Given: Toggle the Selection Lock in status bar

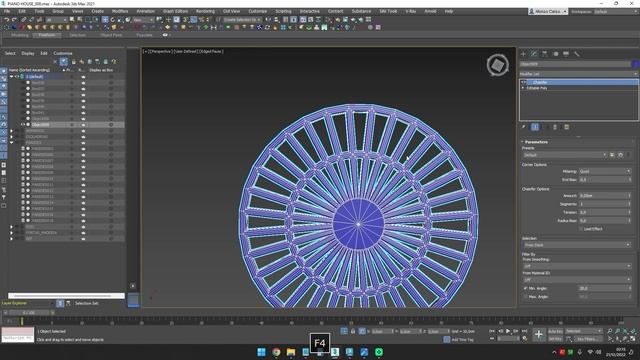Looking at the screenshot, I should [x=353, y=331].
